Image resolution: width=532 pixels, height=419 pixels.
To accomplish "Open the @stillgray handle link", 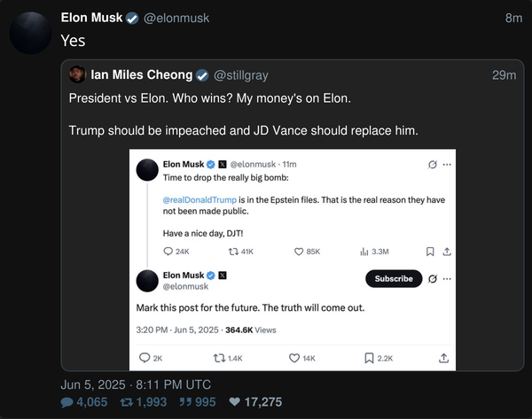I will click(241, 75).
